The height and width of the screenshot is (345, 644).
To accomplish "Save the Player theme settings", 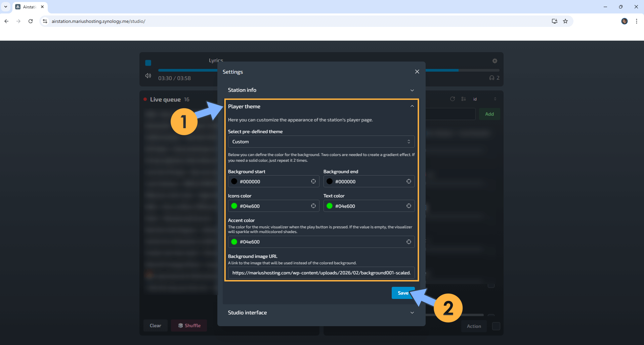I will [x=402, y=293].
